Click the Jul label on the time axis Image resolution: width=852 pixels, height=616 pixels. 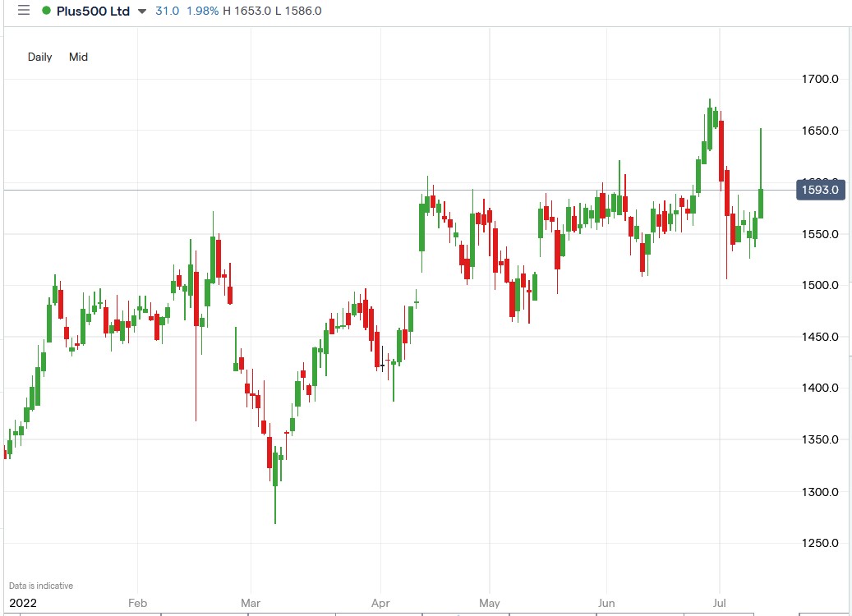point(719,603)
